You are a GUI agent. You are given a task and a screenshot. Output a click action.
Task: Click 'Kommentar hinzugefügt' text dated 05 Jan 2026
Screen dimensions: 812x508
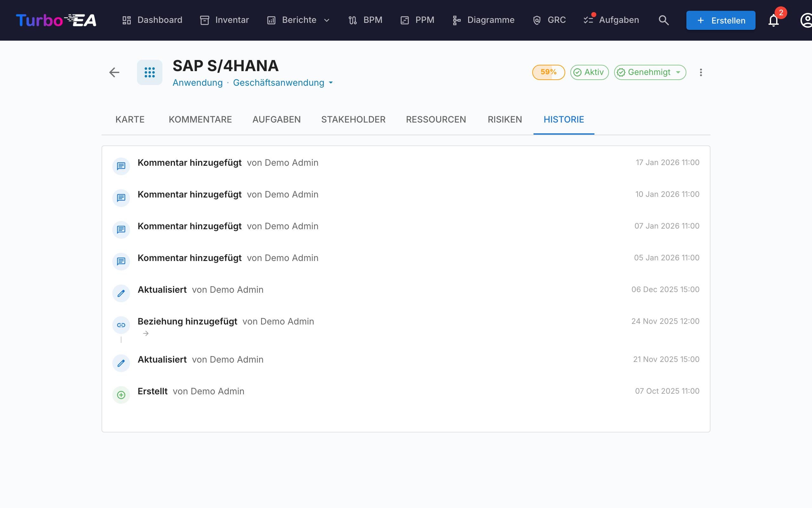(x=190, y=258)
